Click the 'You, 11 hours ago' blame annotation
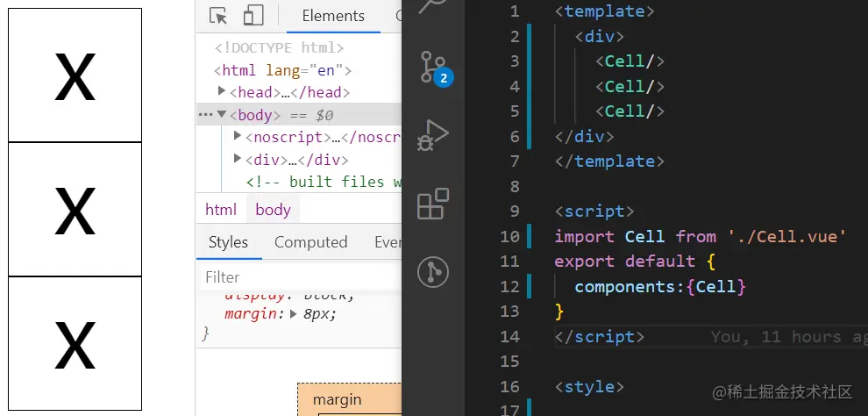868x416 pixels. click(789, 337)
